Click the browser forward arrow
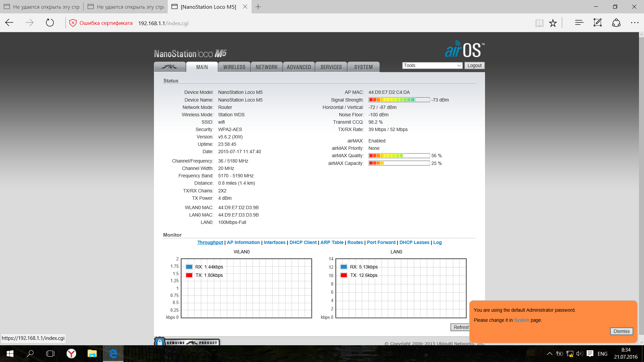644x362 pixels. click(30, 23)
